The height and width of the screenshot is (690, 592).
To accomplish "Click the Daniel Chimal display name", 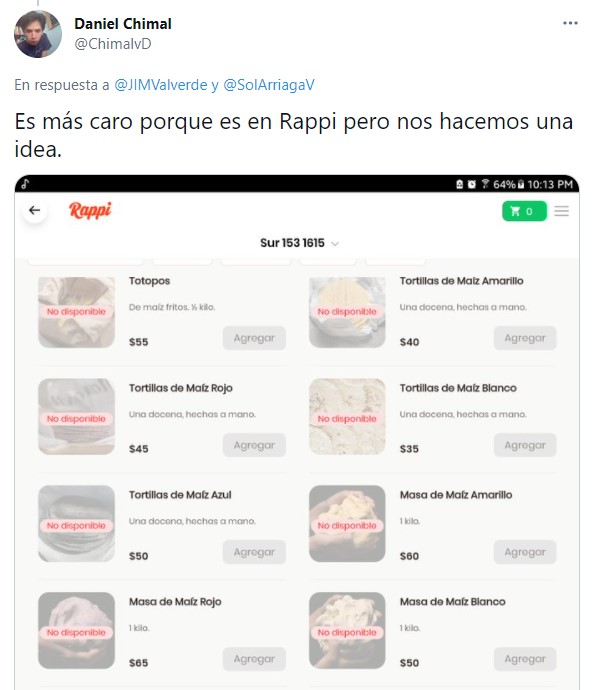I will pyautogui.click(x=123, y=24).
